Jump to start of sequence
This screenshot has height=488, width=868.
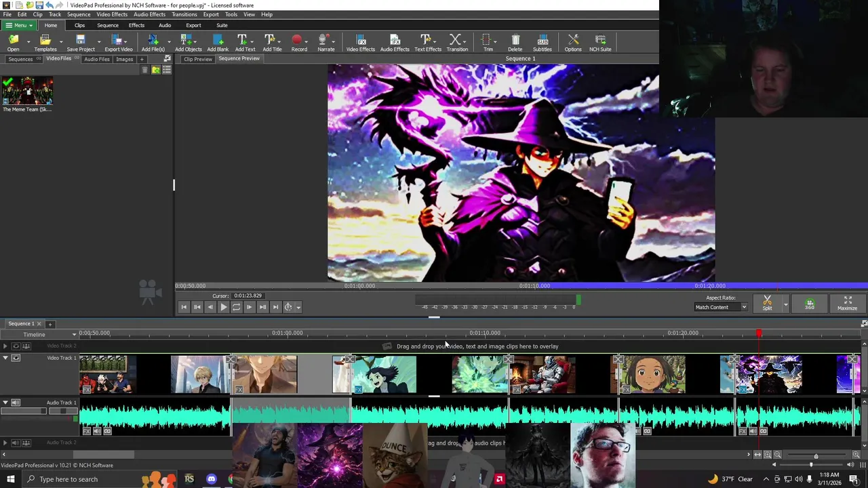tap(184, 307)
